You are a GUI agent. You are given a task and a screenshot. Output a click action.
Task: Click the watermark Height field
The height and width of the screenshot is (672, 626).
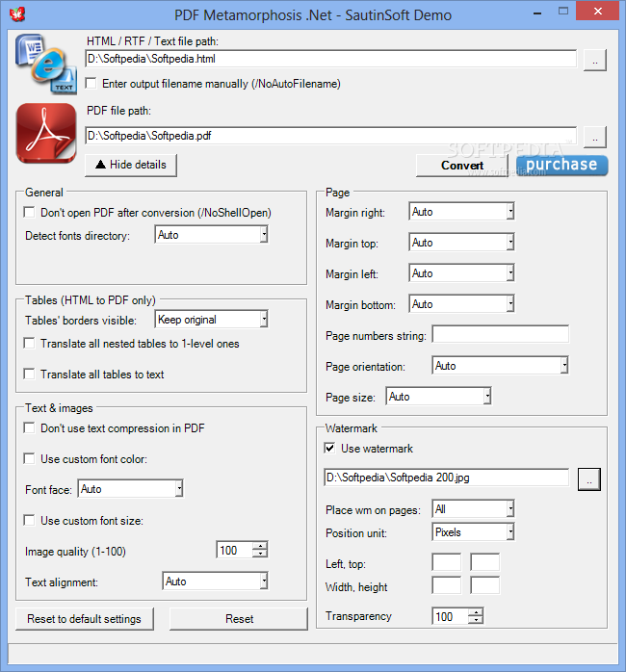click(x=485, y=585)
